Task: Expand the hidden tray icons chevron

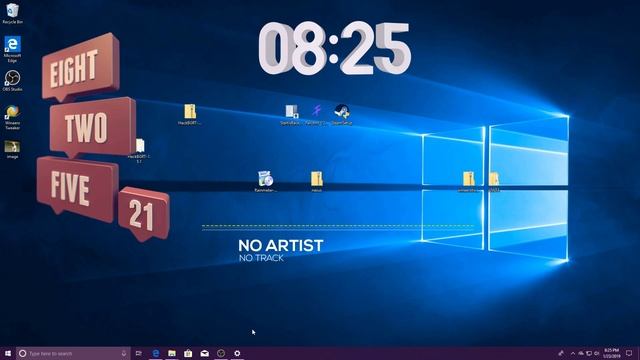Action: point(573,353)
